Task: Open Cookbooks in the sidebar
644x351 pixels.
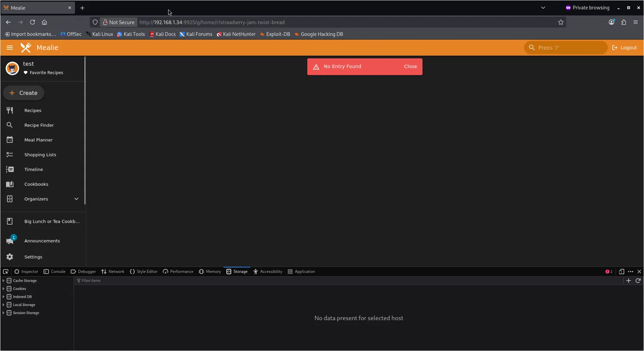Action: coord(43,184)
